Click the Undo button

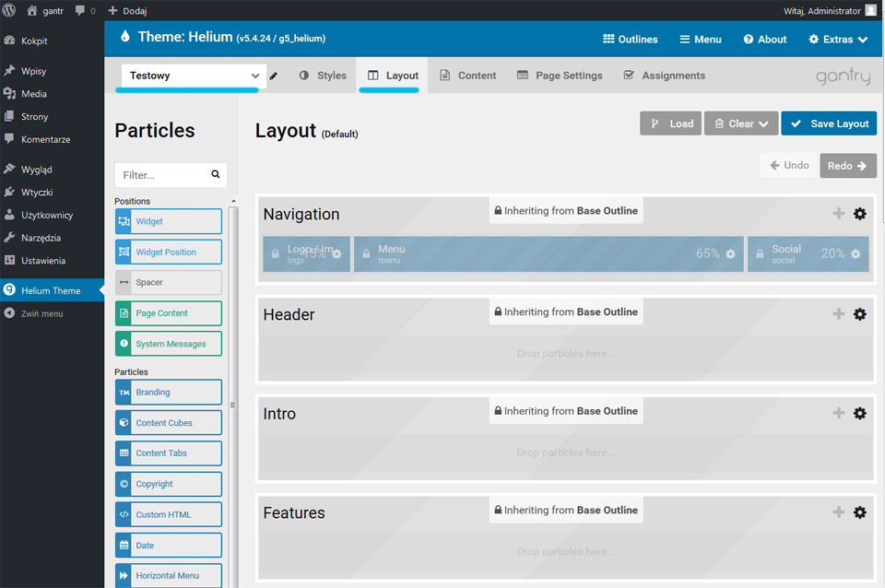[x=788, y=165]
